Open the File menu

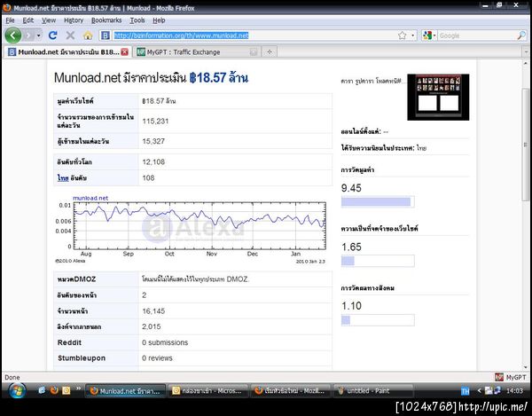[x=10, y=20]
